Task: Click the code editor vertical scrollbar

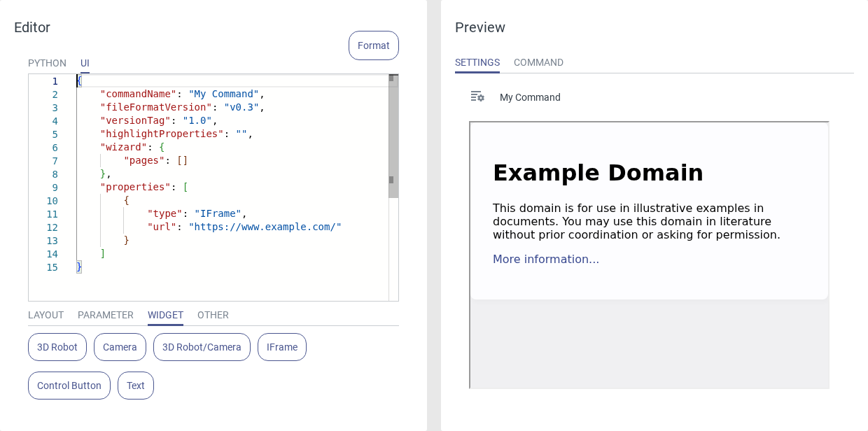Action: point(393,140)
